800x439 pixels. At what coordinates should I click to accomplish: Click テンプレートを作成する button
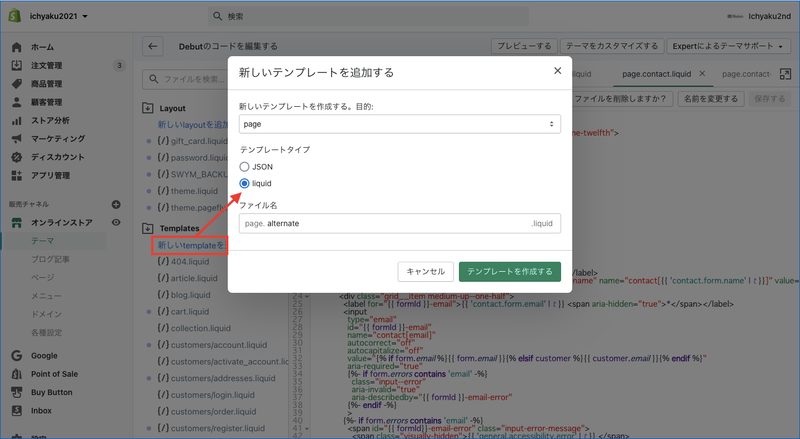pyautogui.click(x=510, y=272)
